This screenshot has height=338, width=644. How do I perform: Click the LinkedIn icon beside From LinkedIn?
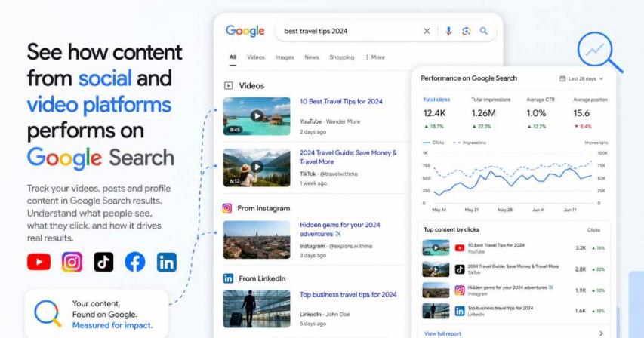tap(228, 278)
